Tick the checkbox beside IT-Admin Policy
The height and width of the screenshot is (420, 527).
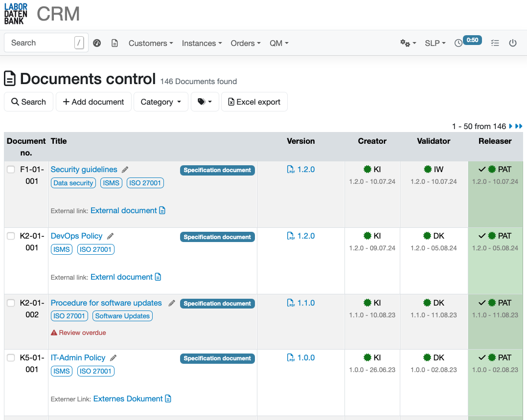point(11,357)
